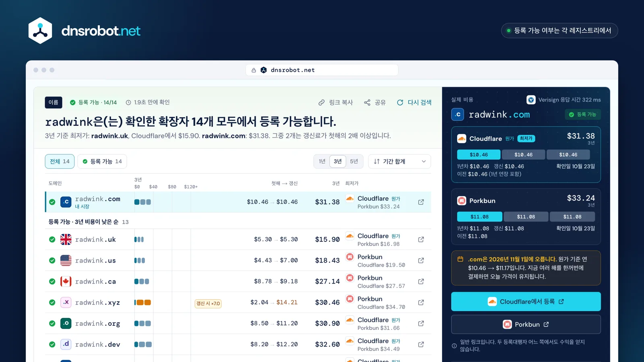
Task: Click the .x badge icon beside radwink.xyz
Action: pos(66,302)
